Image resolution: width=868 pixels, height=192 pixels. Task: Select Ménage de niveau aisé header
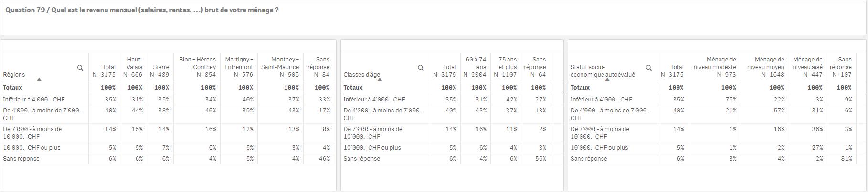(808, 67)
